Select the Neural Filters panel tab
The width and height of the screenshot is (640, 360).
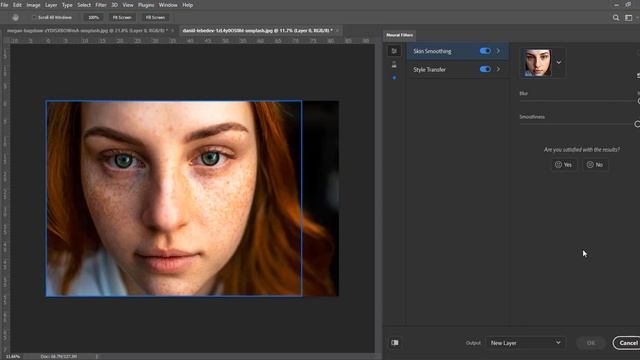(400, 35)
